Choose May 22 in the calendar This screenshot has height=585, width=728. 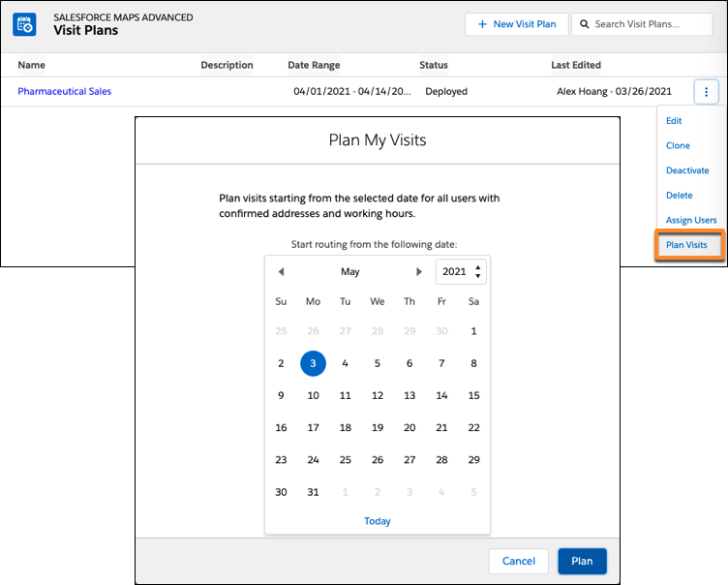(473, 427)
